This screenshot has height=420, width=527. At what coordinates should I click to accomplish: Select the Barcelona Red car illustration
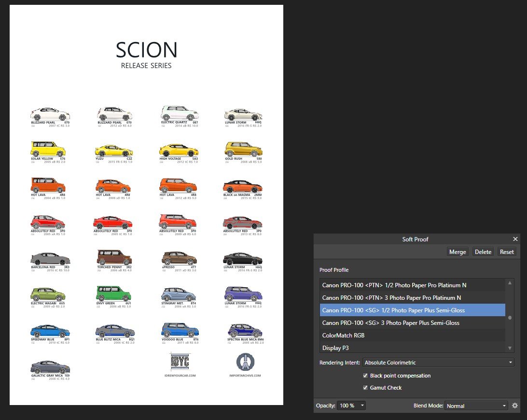50,259
